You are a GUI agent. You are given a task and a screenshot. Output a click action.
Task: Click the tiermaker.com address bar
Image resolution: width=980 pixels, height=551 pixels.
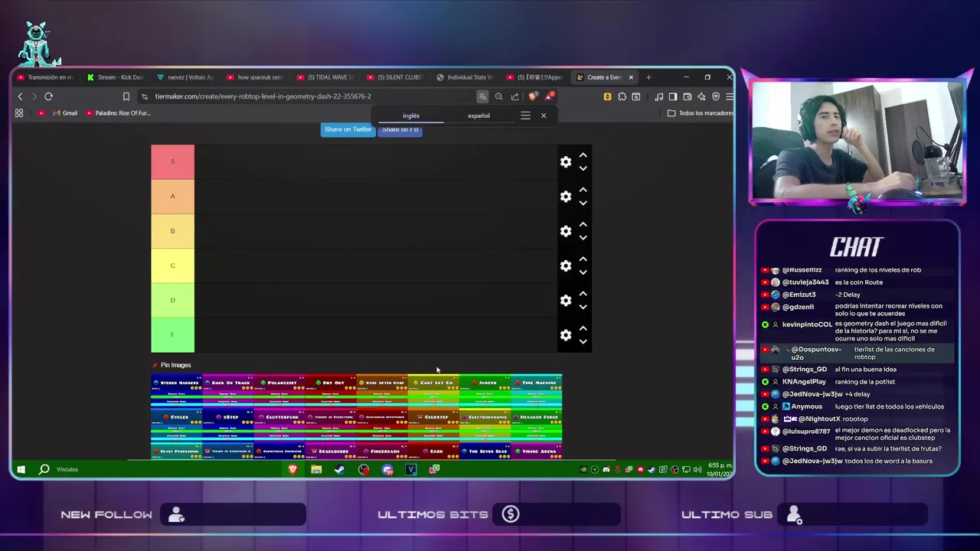click(x=306, y=96)
